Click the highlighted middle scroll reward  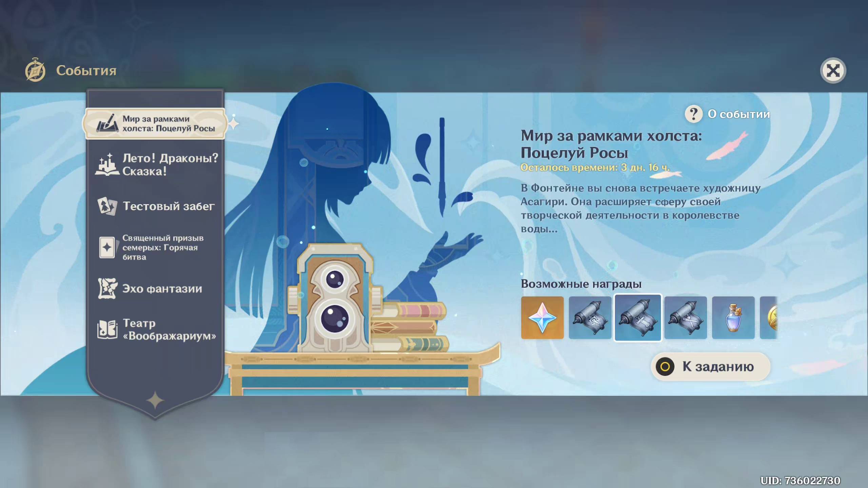click(638, 318)
